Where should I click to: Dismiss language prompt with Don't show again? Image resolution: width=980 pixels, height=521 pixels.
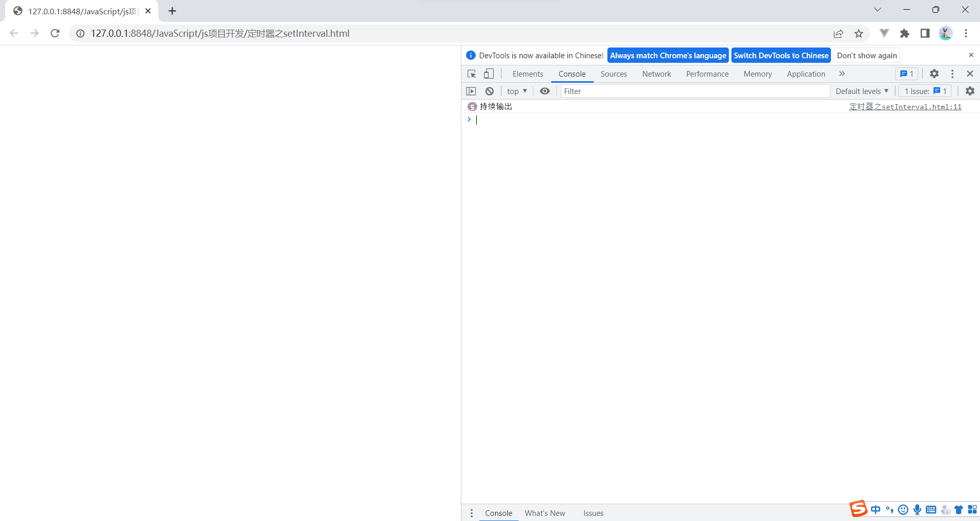[866, 55]
